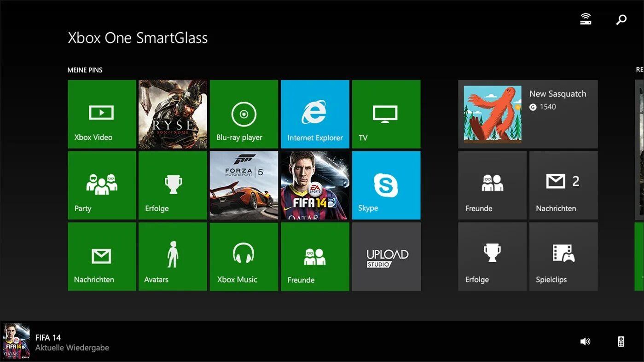Open the Skype tile
Image resolution: width=644 pixels, height=362 pixels.
click(x=386, y=185)
